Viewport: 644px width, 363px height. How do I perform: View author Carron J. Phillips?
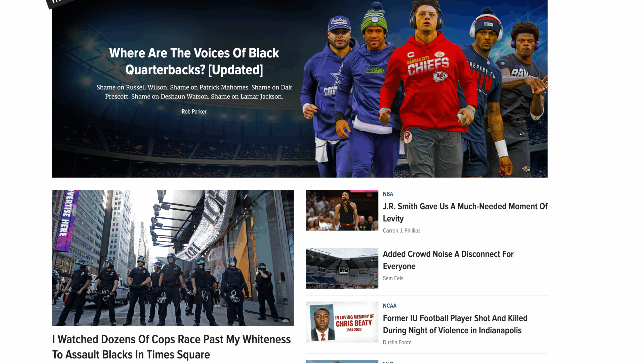pos(401,230)
